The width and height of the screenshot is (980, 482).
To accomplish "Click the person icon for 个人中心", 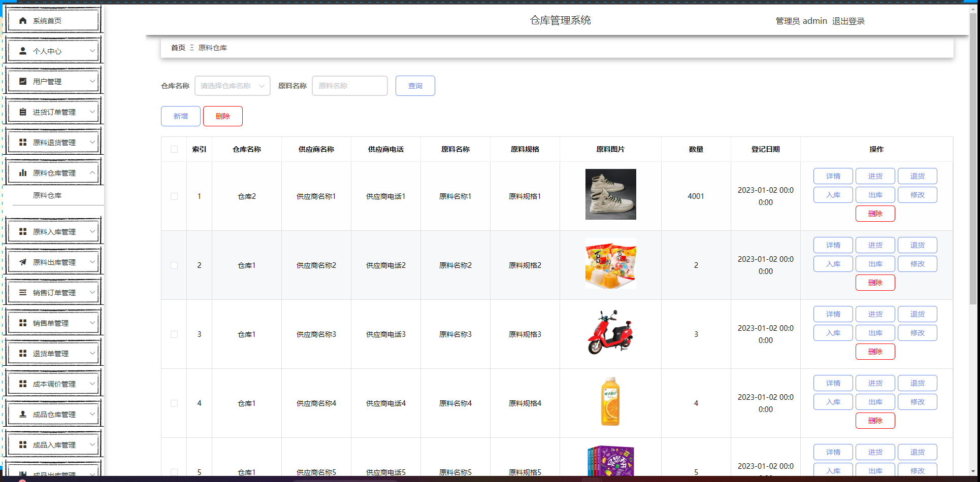I will (23, 51).
